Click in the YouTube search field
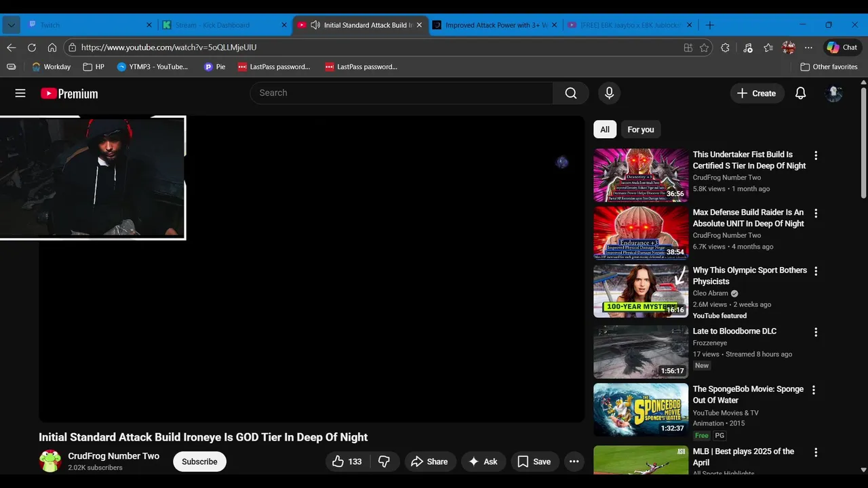 (x=401, y=93)
